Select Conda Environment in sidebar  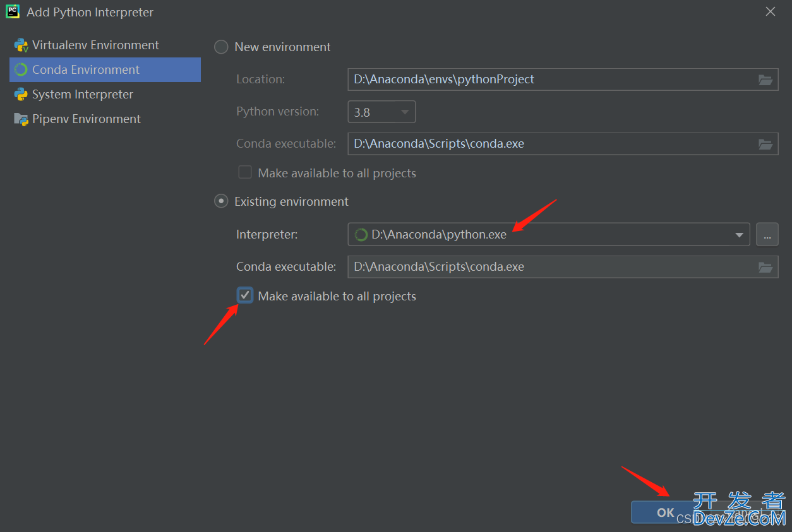click(x=105, y=69)
